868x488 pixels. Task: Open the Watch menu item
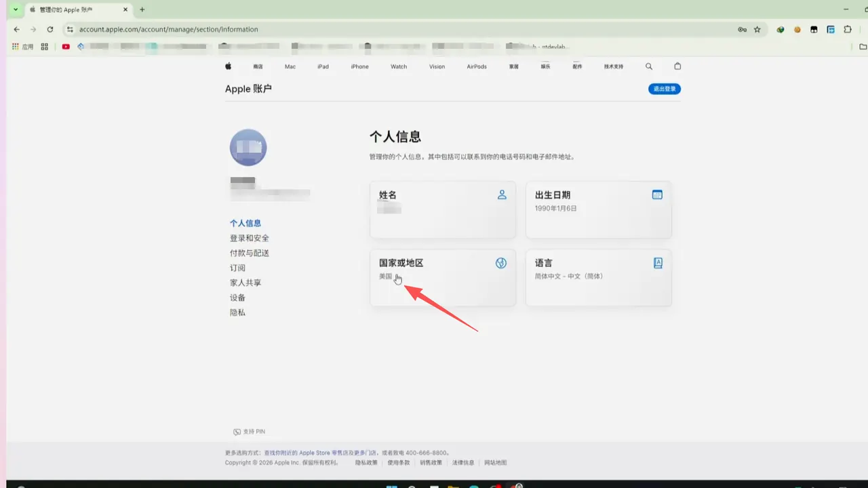tap(399, 66)
